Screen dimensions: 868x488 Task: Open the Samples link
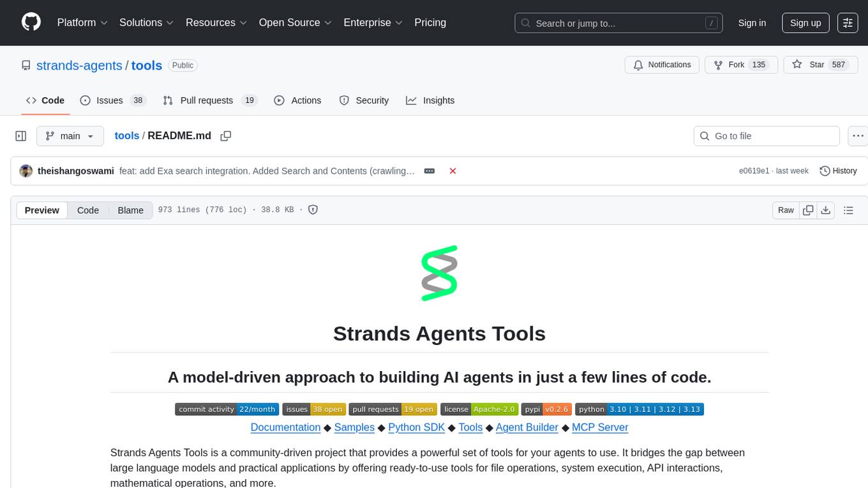coord(354,427)
